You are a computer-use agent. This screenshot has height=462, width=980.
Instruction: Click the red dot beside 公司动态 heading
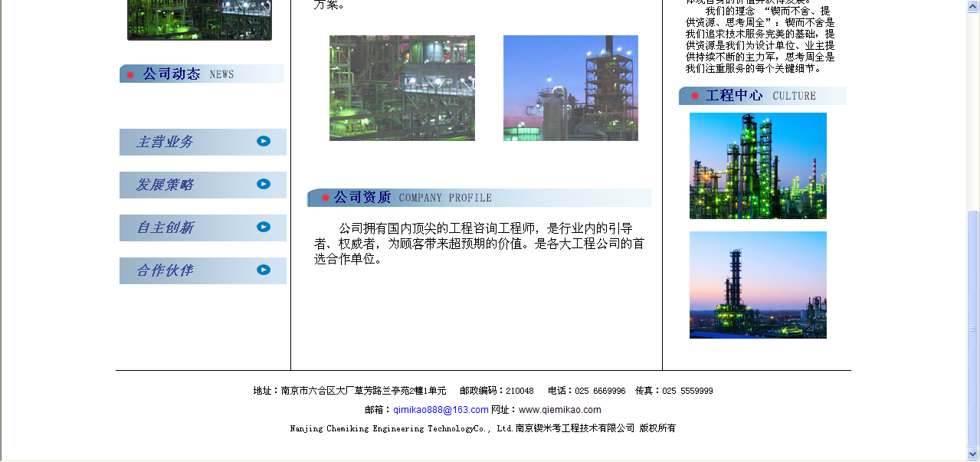pos(130,74)
